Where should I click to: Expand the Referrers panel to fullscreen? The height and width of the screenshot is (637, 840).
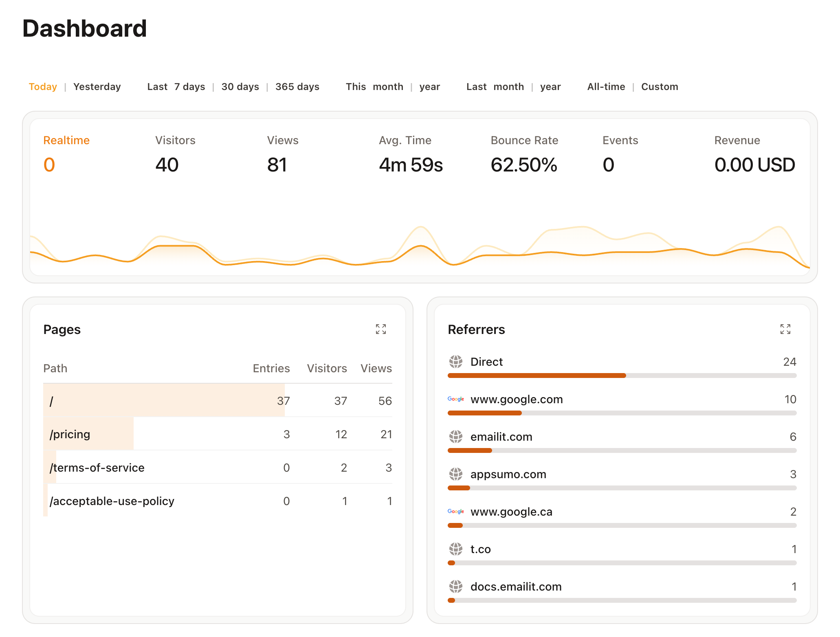tap(786, 329)
